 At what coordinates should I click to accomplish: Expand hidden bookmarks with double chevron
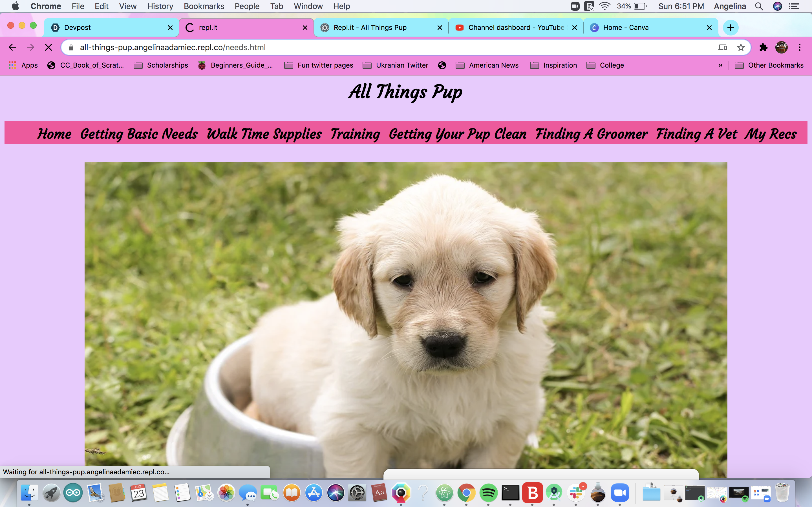tap(720, 65)
